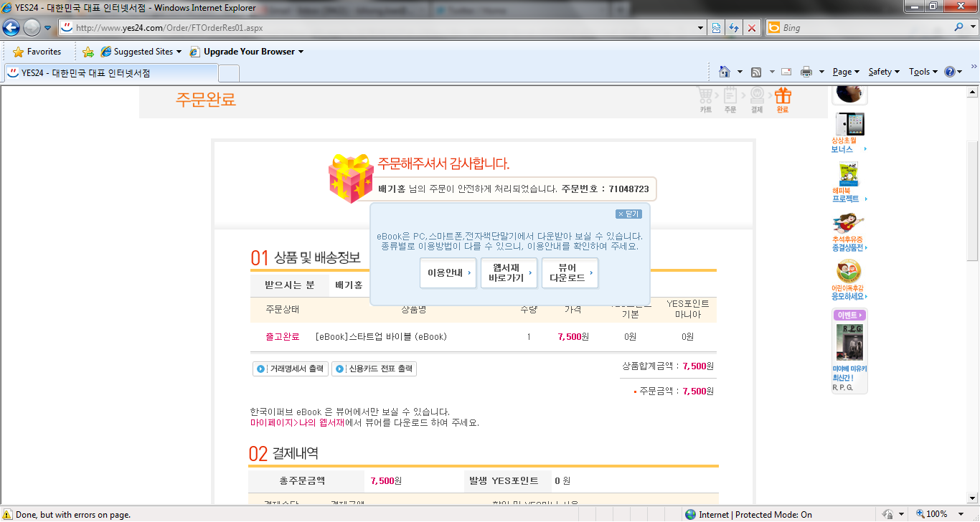Expand the Print options dropdown arrow
The width and height of the screenshot is (980, 522).
(x=821, y=72)
